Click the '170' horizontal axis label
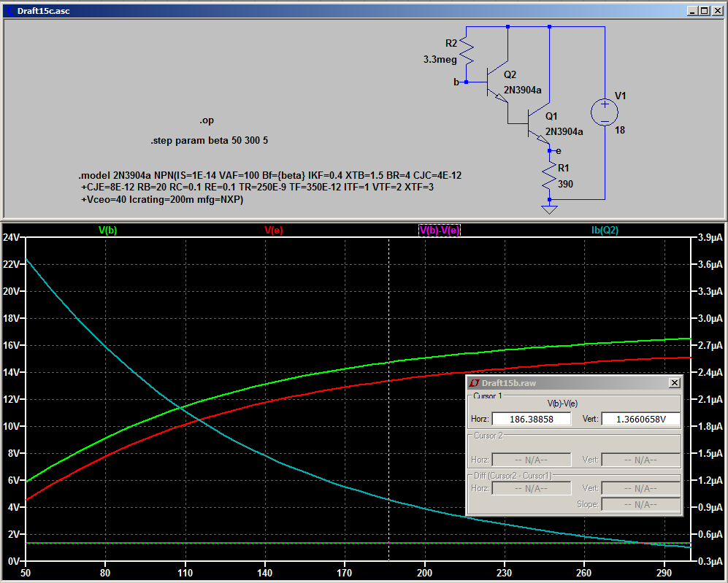Screen dimensions: 728x583 [x=345, y=573]
